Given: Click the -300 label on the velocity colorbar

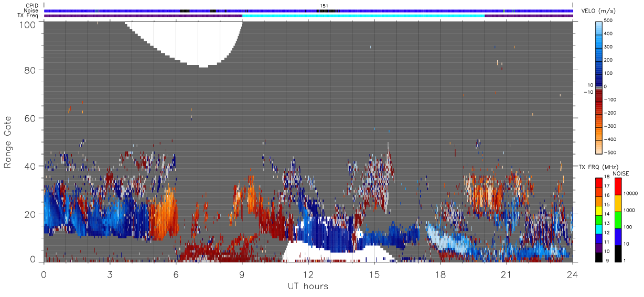Looking at the screenshot, I should tap(611, 126).
